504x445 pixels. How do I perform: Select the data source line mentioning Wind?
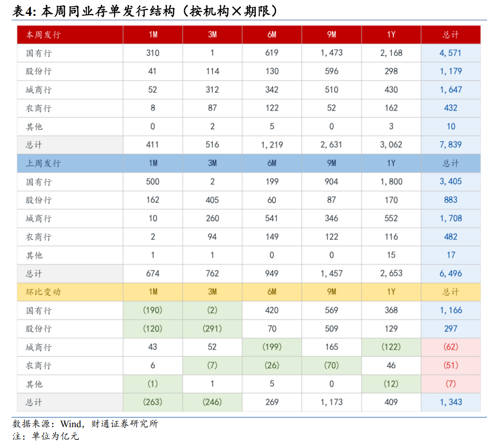(x=85, y=424)
